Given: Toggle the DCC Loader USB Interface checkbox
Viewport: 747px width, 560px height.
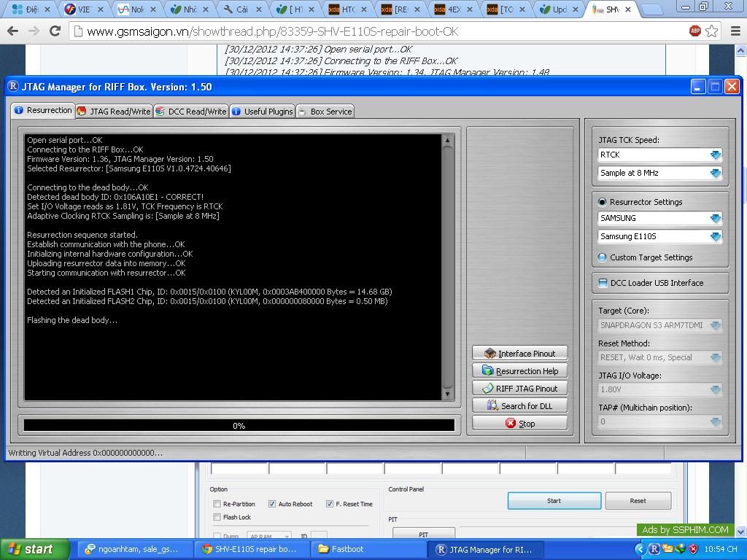Looking at the screenshot, I should tap(603, 283).
